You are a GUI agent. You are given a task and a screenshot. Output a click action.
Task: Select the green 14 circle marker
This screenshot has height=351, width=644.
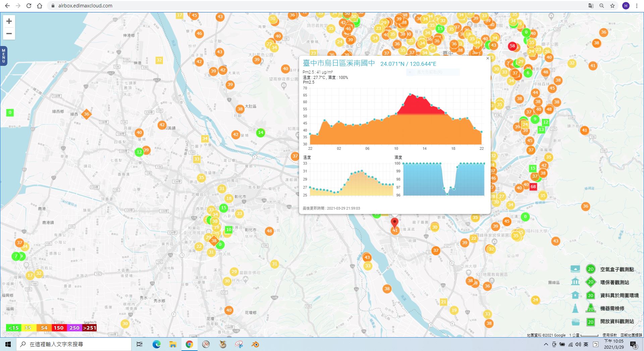pos(261,133)
